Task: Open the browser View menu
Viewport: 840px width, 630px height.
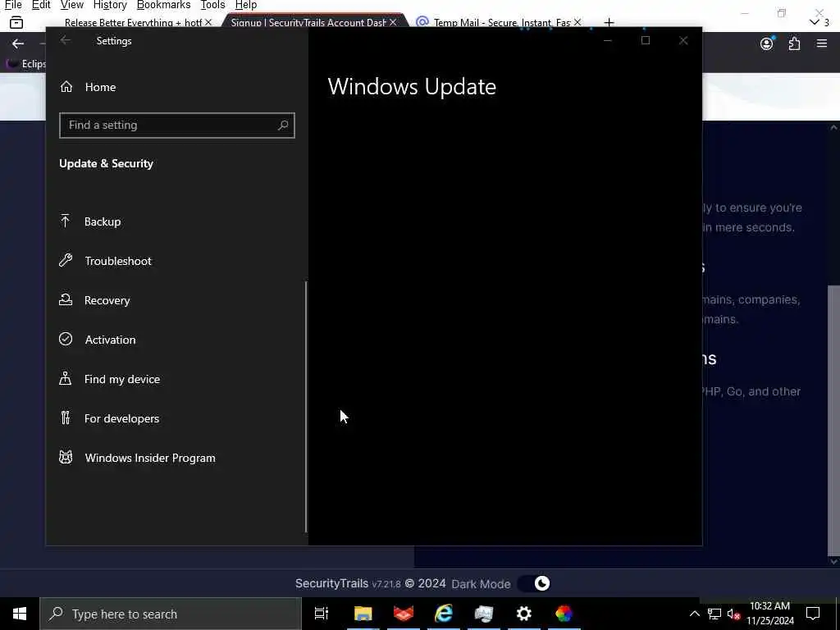Action: tap(72, 5)
